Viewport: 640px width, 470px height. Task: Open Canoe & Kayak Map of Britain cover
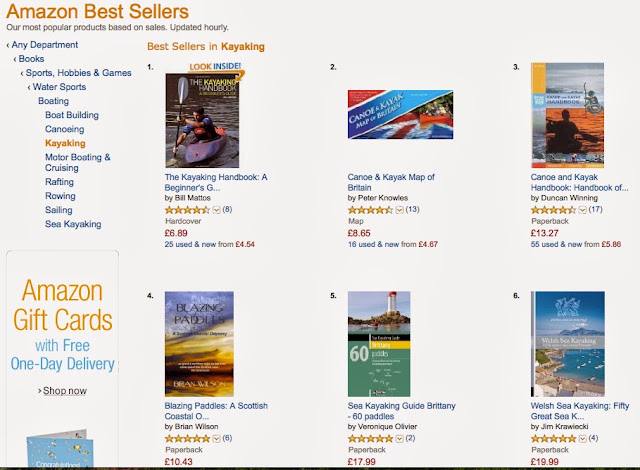(400, 115)
